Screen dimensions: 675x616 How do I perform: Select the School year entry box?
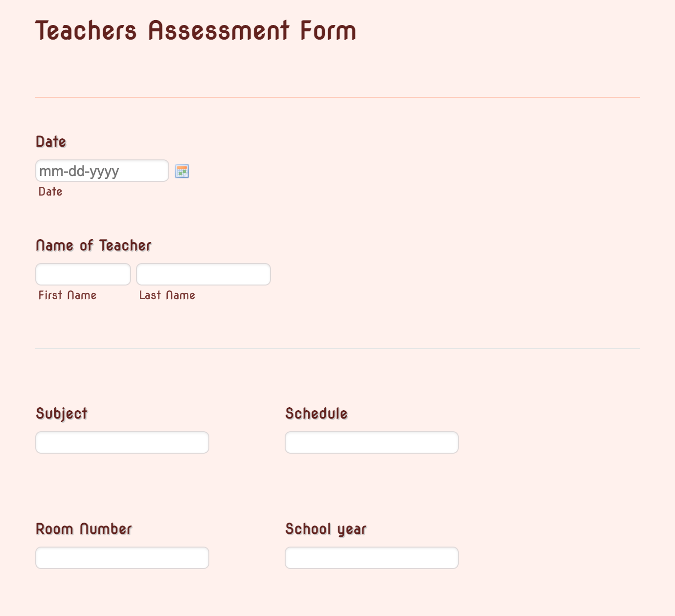[371, 557]
